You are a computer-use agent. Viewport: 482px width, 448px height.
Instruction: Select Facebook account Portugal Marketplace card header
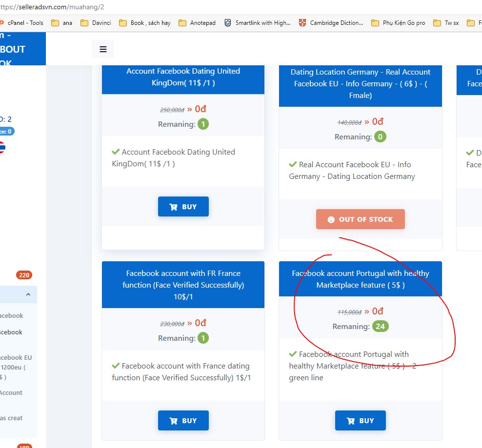coord(360,279)
